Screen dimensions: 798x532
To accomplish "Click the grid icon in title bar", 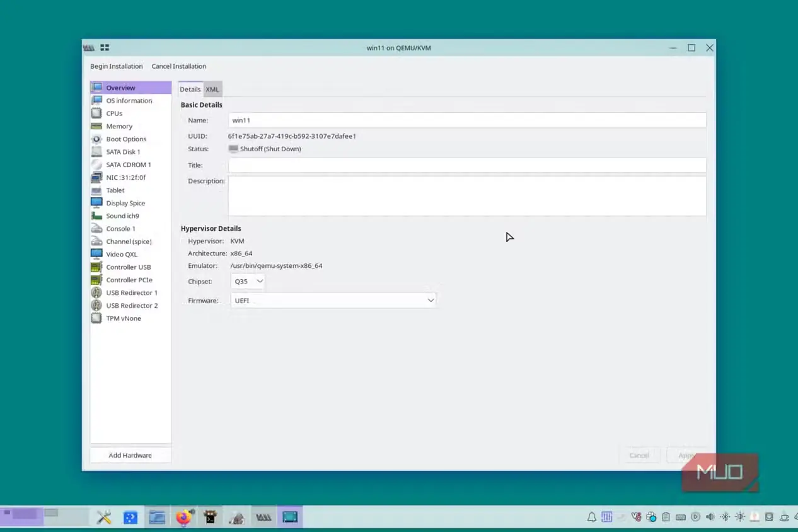I will click(x=105, y=47).
